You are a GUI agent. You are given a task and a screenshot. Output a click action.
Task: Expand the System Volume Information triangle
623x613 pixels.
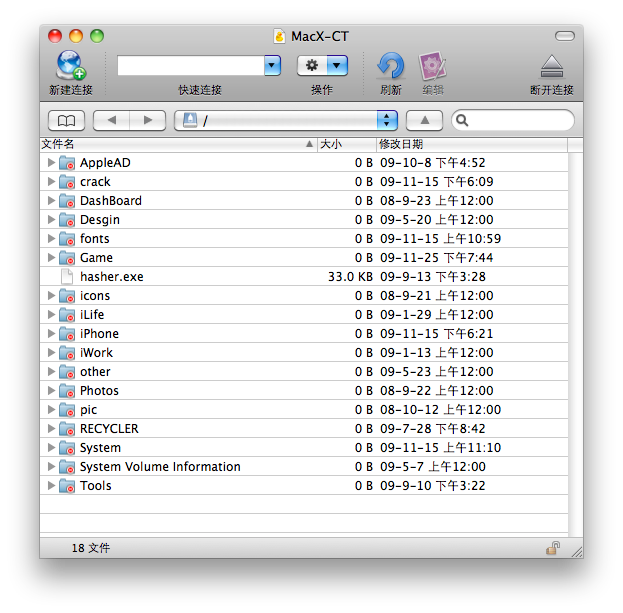click(51, 467)
